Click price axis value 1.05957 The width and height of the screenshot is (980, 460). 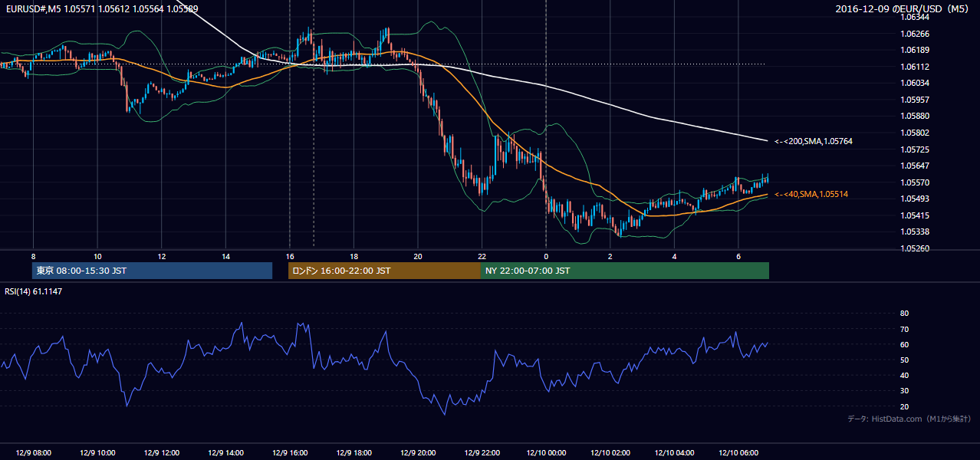point(913,100)
